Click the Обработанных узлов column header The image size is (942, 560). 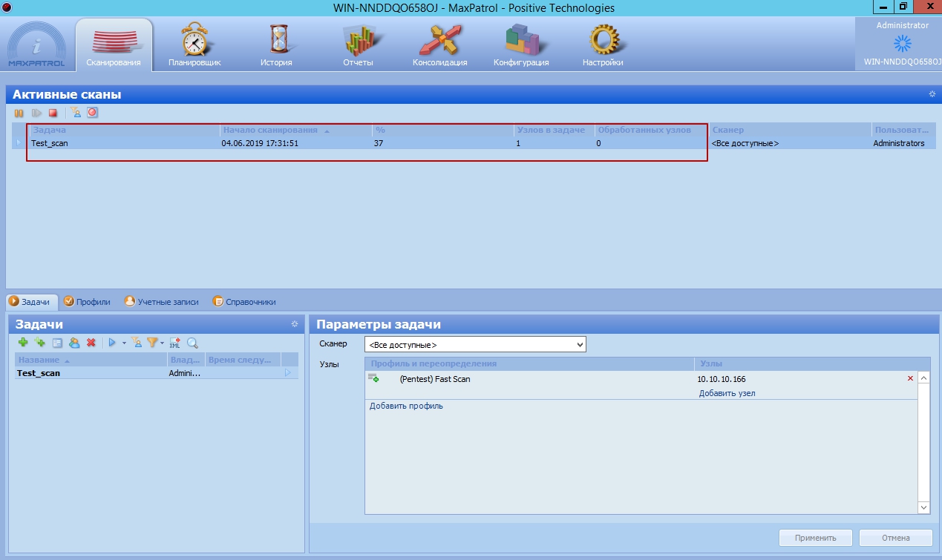pyautogui.click(x=652, y=130)
